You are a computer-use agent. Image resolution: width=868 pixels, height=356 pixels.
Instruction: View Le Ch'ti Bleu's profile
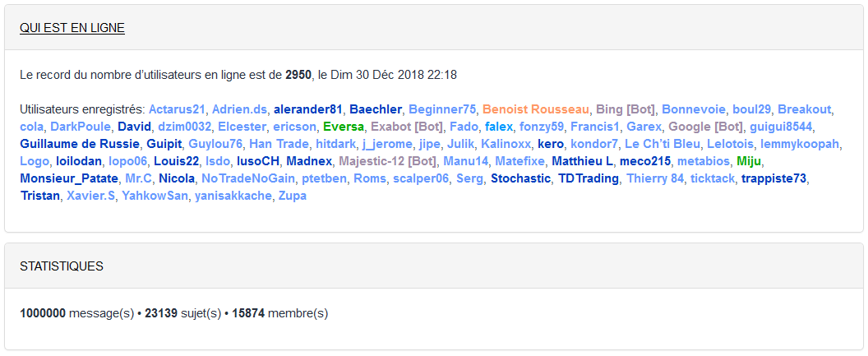(x=663, y=144)
